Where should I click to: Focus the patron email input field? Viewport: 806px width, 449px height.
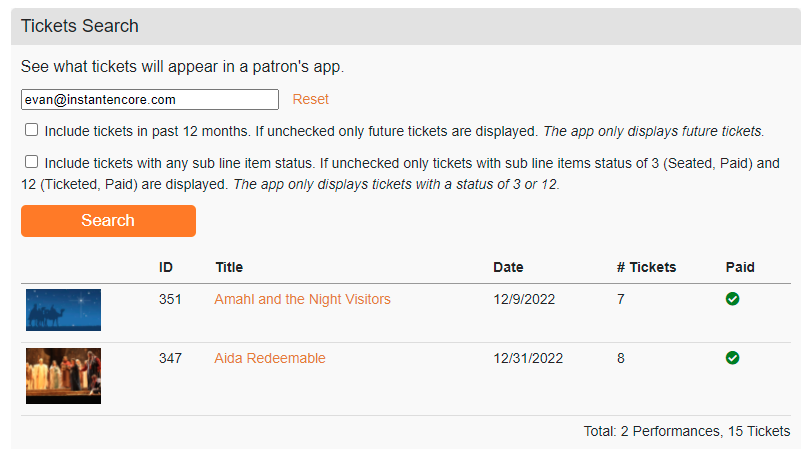coord(150,99)
